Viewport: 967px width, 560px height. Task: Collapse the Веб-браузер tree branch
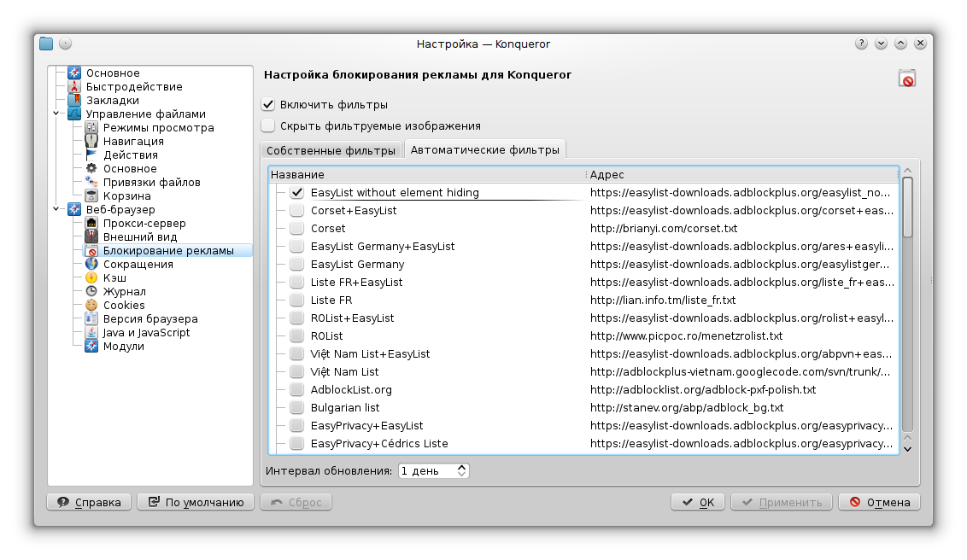pyautogui.click(x=56, y=209)
